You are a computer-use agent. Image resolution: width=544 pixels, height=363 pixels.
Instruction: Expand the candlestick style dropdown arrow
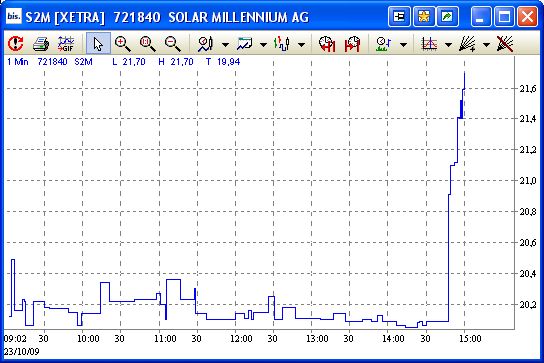[x=301, y=44]
